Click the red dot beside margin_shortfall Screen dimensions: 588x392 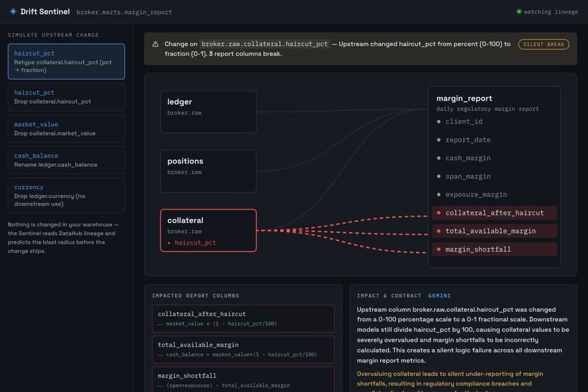438,250
